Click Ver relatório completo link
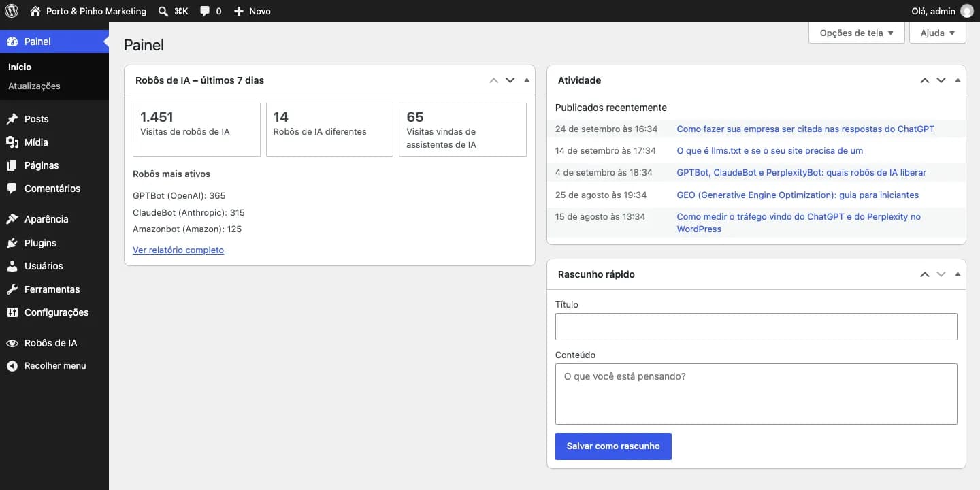This screenshot has height=490, width=980. click(x=178, y=250)
